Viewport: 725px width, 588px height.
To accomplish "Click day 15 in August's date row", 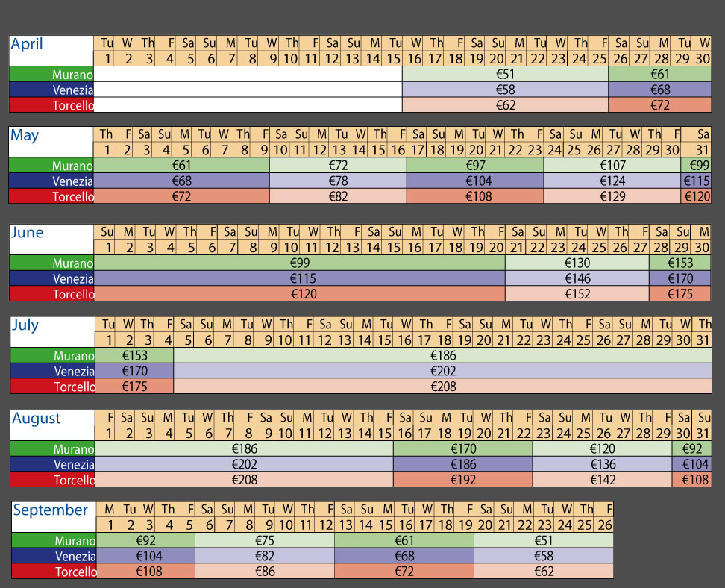I will coord(384,434).
